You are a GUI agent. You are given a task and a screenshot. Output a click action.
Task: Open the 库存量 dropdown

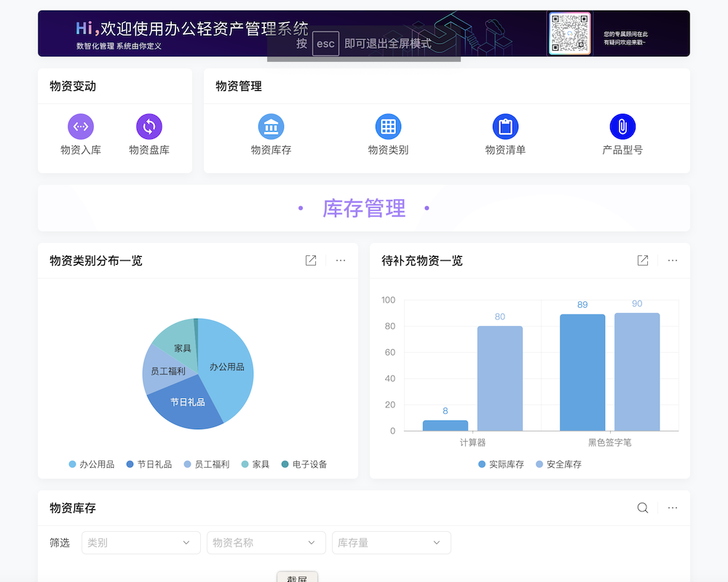[392, 543]
